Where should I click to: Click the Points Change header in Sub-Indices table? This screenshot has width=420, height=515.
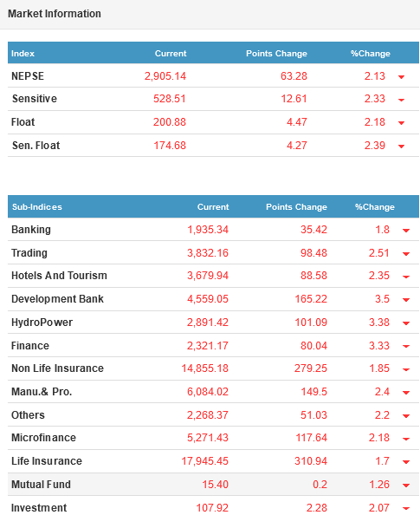tap(296, 207)
